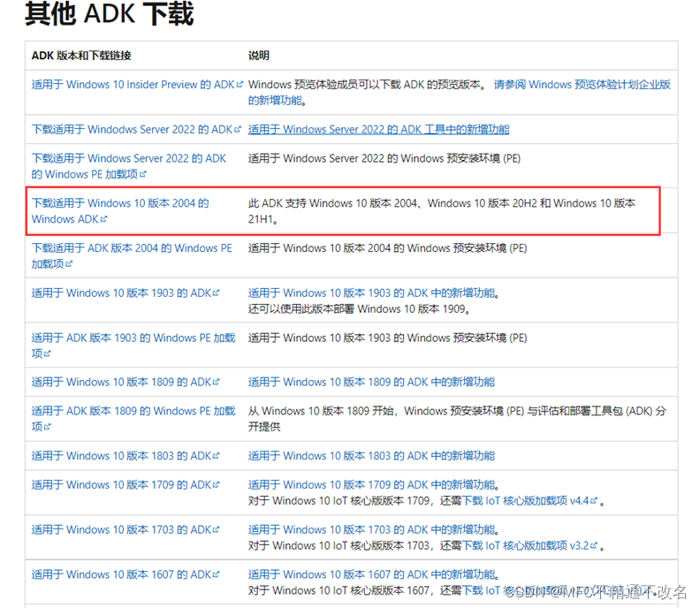Open 版本 1709 的 ADK 中的新增功能 link
700x608 pixels.
pyautogui.click(x=371, y=485)
